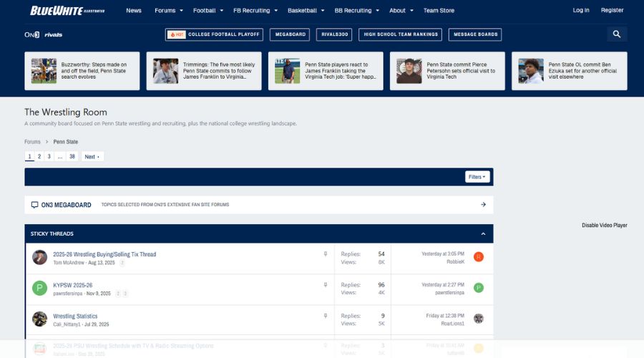Click the RobbieK last poster name

click(x=456, y=262)
